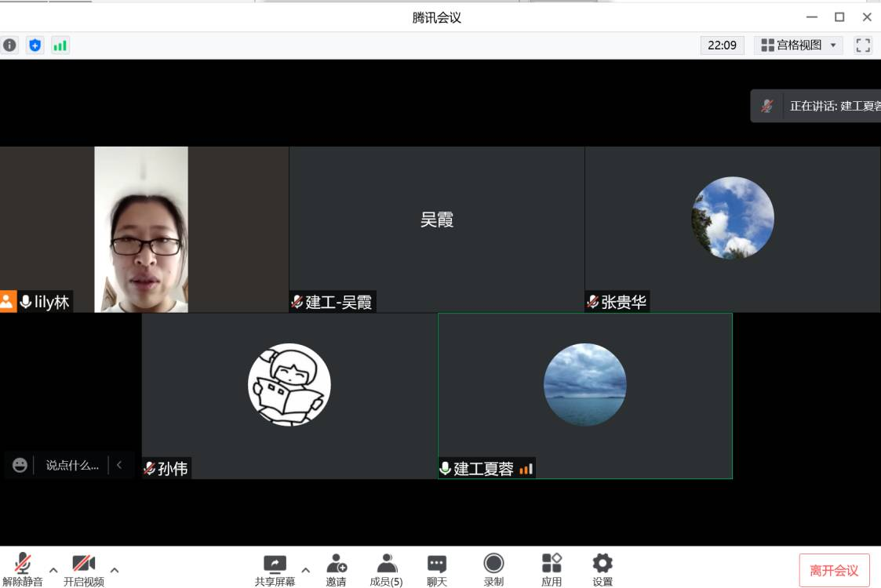
Task: Open the emoji reaction picker
Action: pyautogui.click(x=20, y=465)
